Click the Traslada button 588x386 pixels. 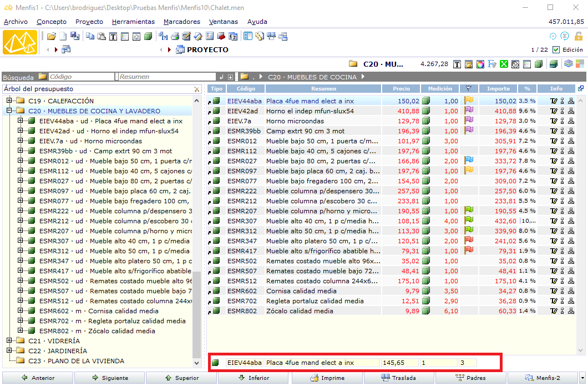pyautogui.click(x=399, y=378)
